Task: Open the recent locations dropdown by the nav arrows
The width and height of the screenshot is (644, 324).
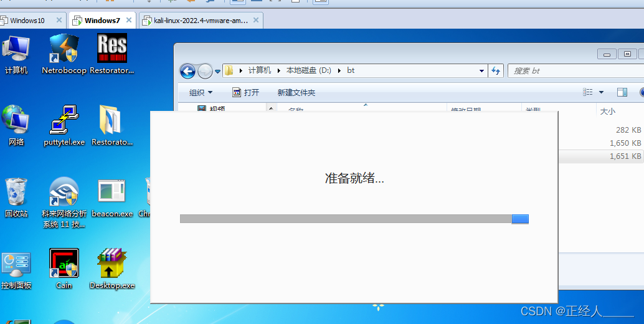Action: pos(218,72)
